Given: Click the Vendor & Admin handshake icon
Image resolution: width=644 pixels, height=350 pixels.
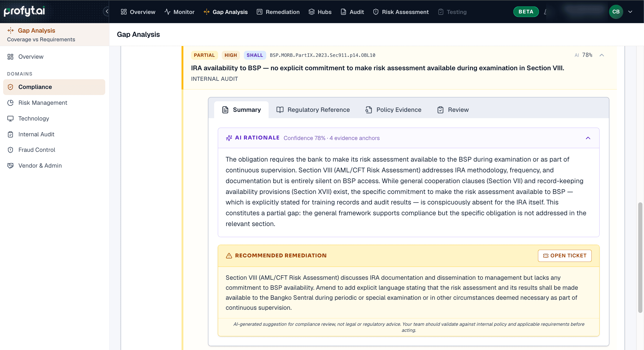Looking at the screenshot, I should [10, 166].
